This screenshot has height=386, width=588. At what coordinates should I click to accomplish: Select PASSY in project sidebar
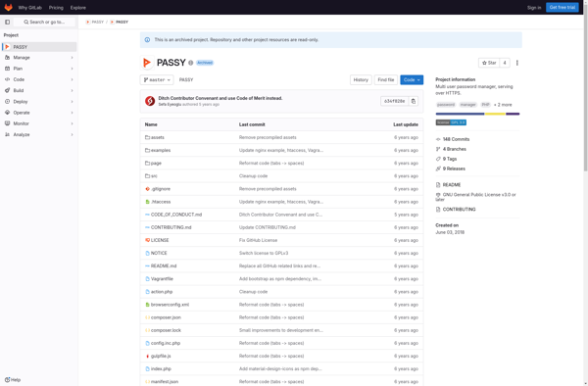click(38, 47)
